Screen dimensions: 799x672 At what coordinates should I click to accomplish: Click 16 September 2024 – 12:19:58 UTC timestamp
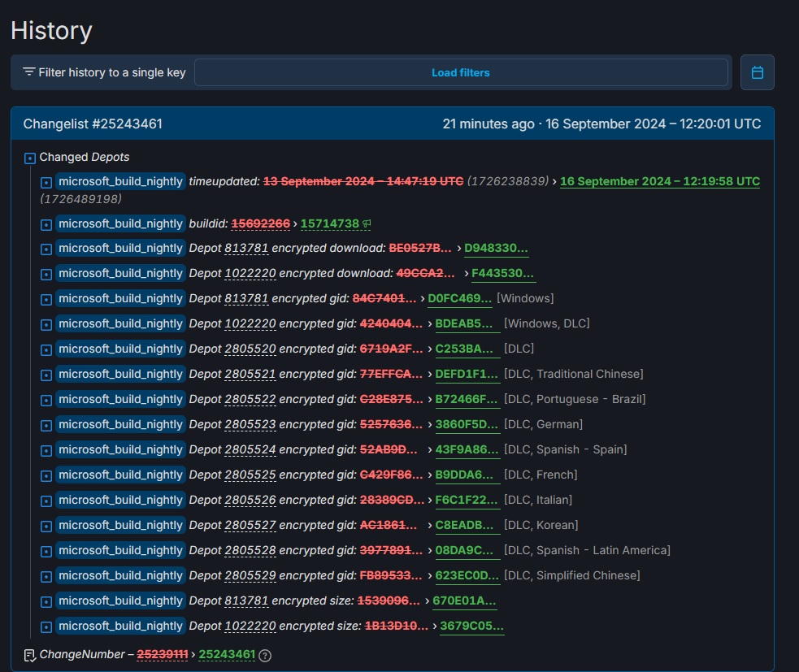[x=660, y=181]
